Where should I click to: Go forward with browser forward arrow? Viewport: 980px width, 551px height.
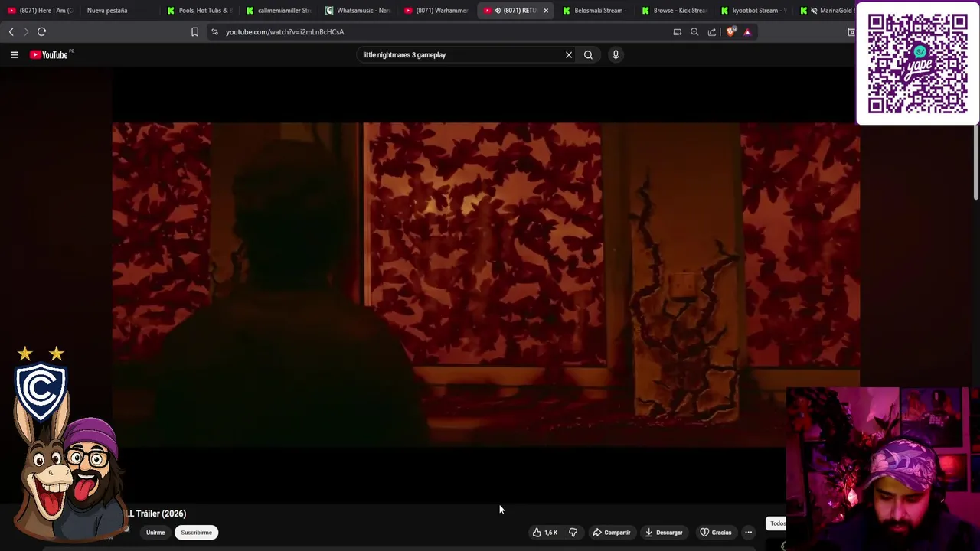tap(26, 31)
